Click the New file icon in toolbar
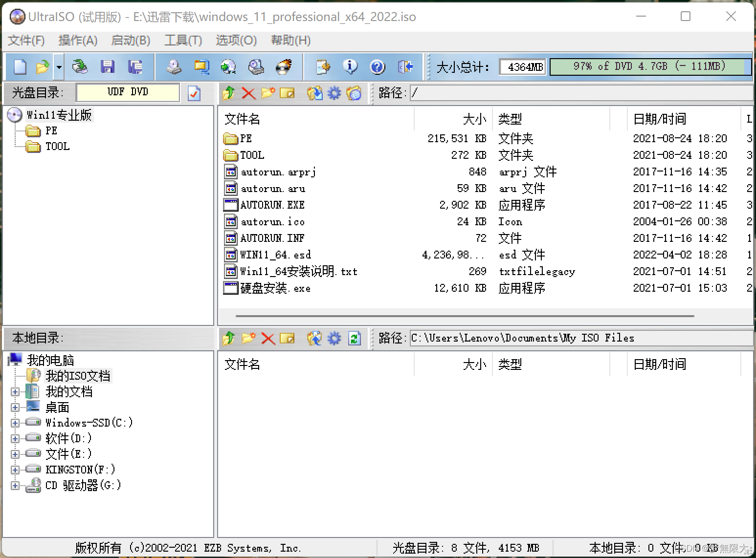Screen dimensions: 756x558 click(20, 66)
